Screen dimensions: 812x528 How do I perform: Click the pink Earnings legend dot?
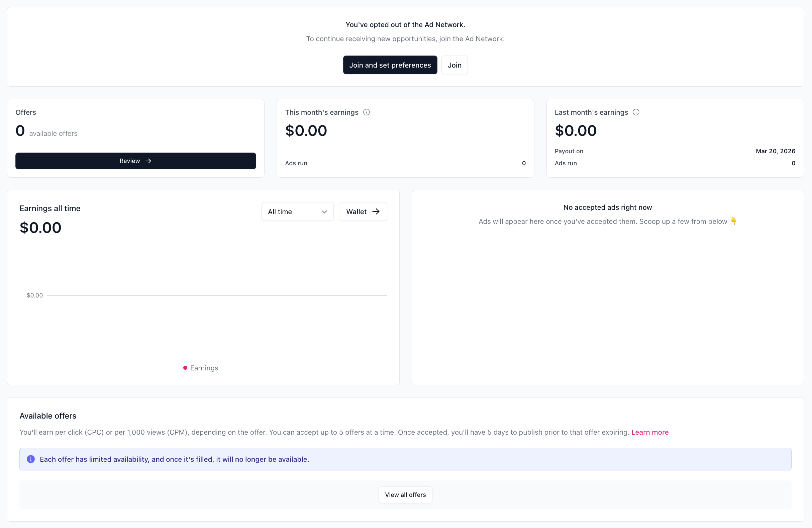185,368
